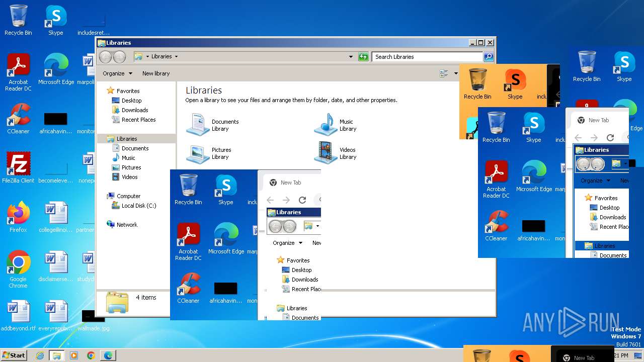Click the Chrome icon in the taskbar
Image resolution: width=644 pixels, height=362 pixels.
point(91,355)
